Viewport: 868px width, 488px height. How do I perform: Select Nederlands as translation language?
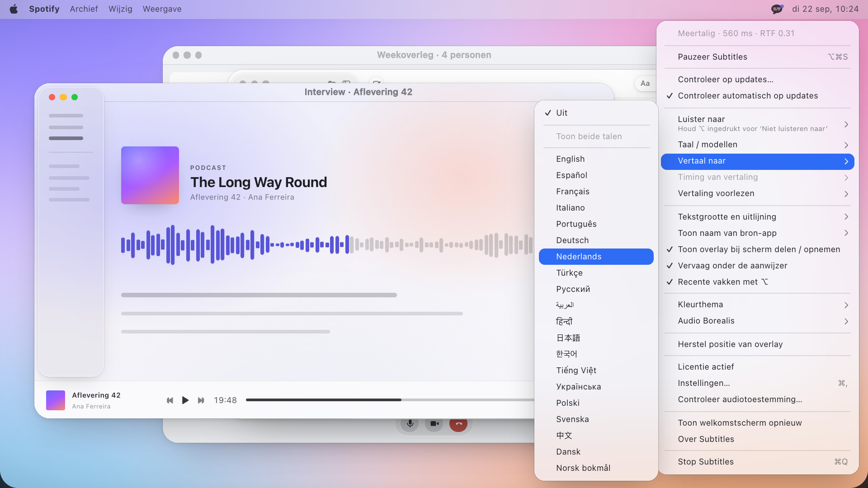click(596, 257)
